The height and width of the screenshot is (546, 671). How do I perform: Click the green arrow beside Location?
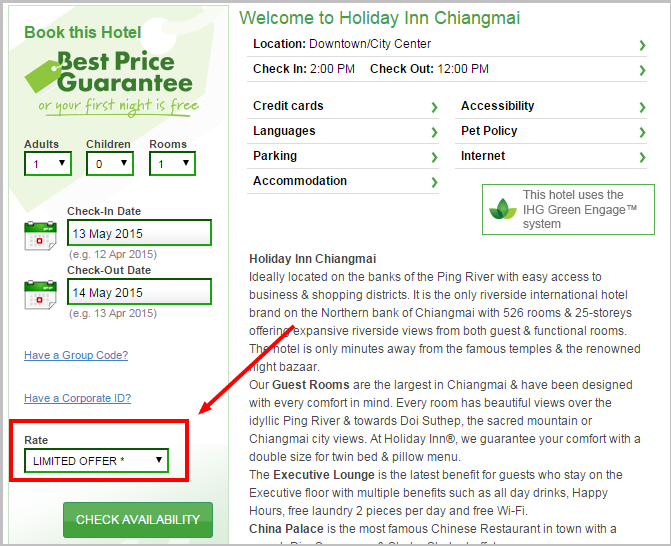642,45
